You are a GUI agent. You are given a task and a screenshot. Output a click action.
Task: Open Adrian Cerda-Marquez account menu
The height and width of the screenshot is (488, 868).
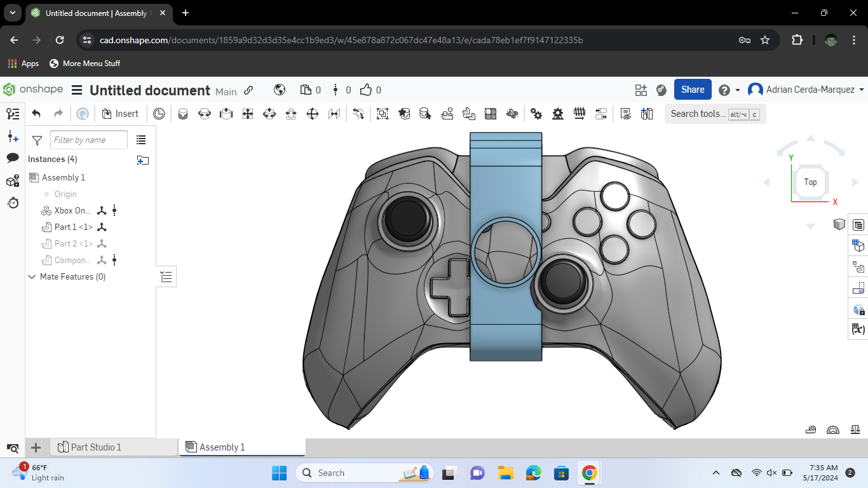click(806, 90)
